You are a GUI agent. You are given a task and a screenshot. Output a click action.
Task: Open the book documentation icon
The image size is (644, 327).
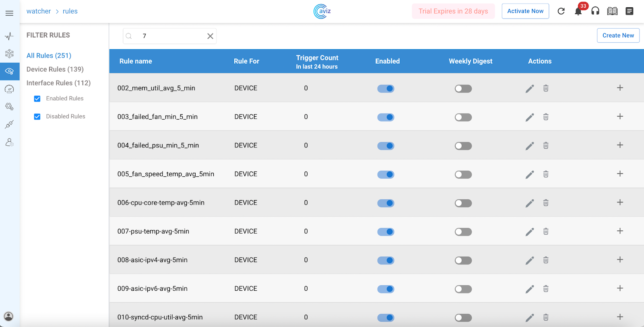click(612, 11)
